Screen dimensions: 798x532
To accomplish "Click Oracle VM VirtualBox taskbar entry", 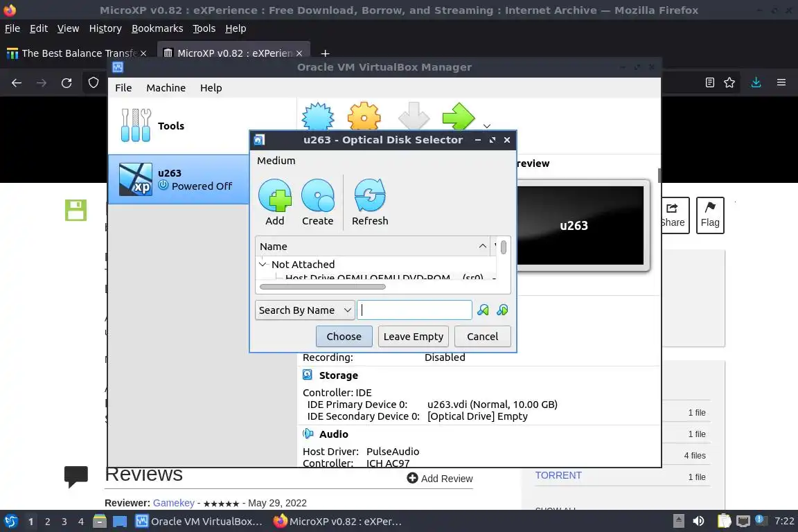I will click(199, 522).
